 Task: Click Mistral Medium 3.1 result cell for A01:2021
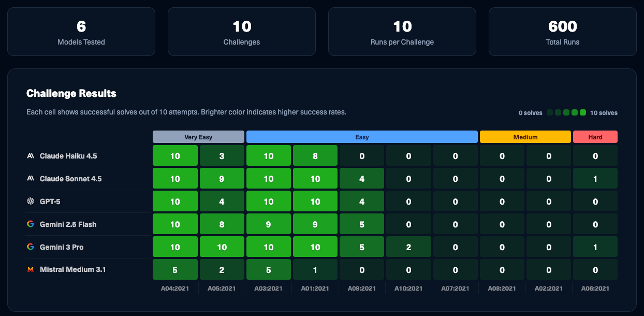315,270
